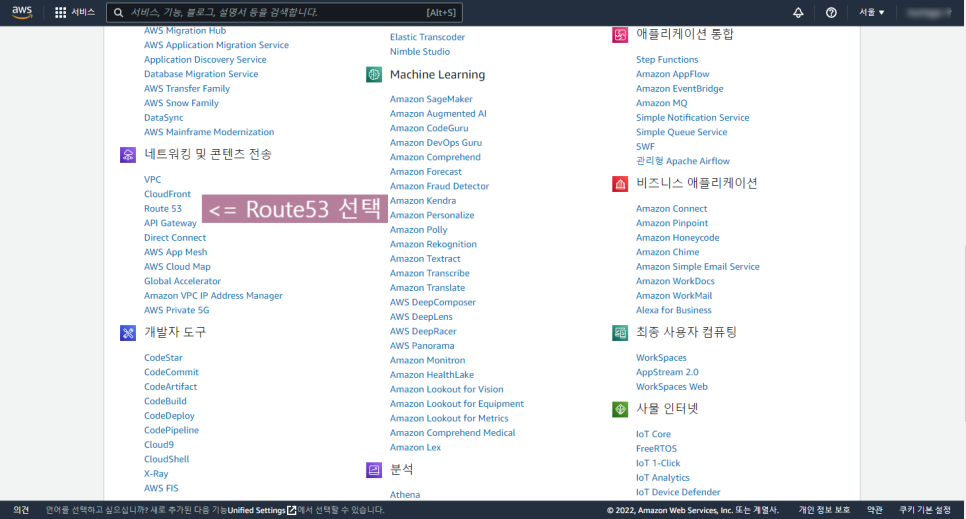Open the external link icon beside Unified Settings
This screenshot has width=966, height=519.
click(x=291, y=510)
